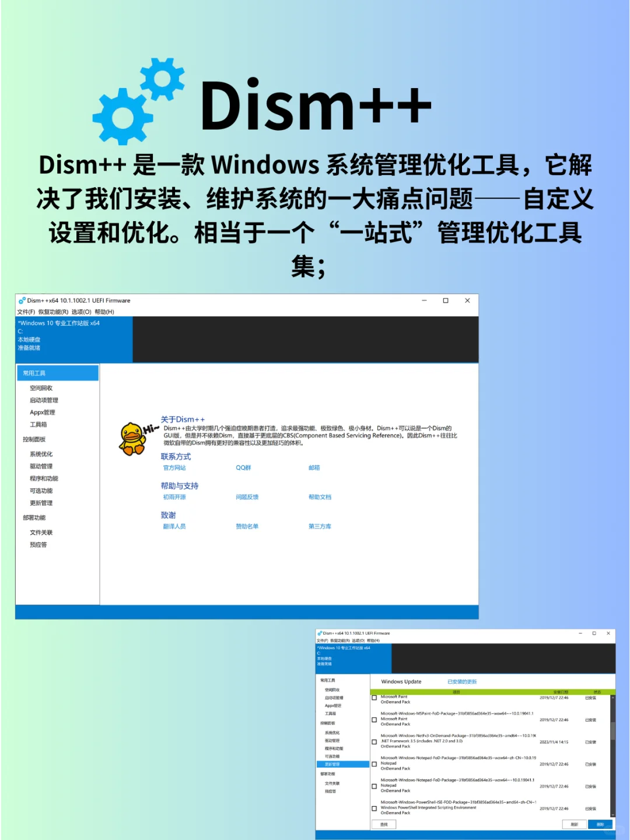Close the lower Dism++ update window
Image resolution: width=630 pixels, height=840 pixels.
[608, 633]
